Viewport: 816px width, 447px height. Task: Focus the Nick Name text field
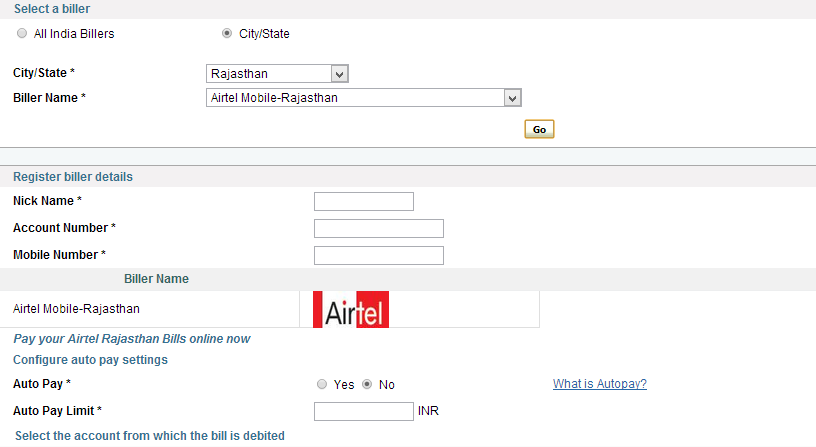tap(363, 202)
